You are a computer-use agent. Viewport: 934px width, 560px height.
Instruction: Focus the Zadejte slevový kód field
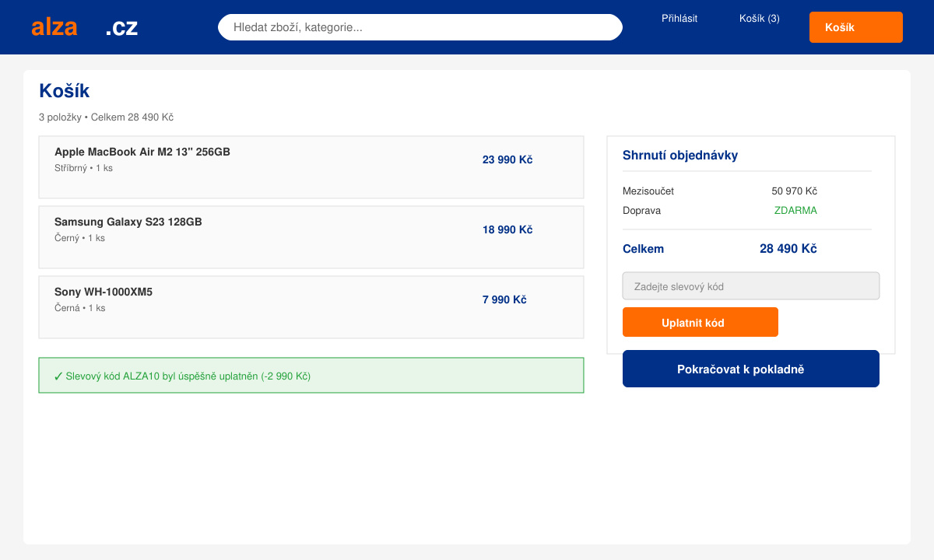[x=751, y=286]
